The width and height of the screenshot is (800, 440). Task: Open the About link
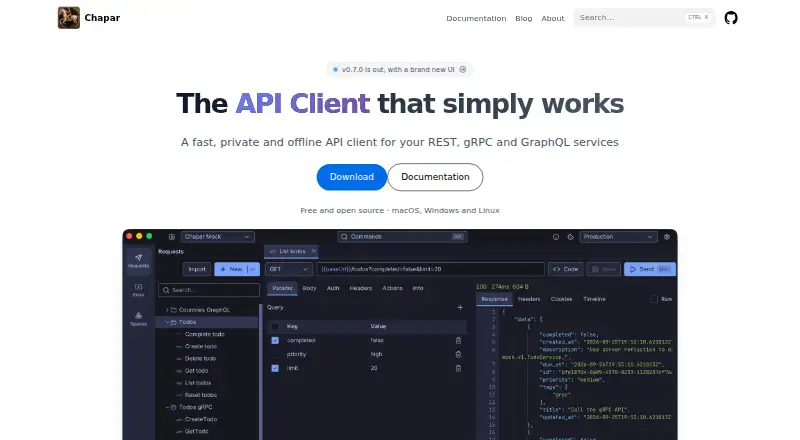(x=553, y=18)
